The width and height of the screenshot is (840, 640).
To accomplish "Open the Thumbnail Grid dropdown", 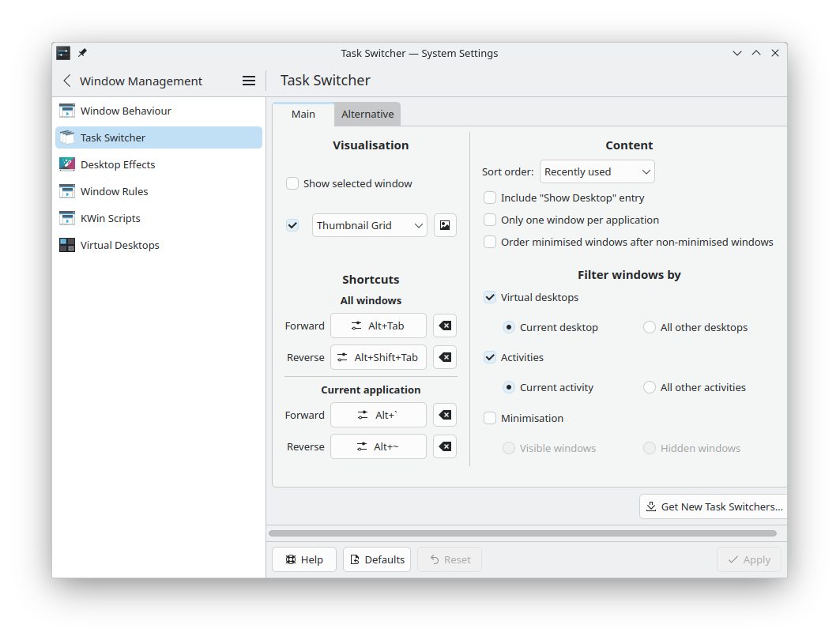I will coord(370,225).
